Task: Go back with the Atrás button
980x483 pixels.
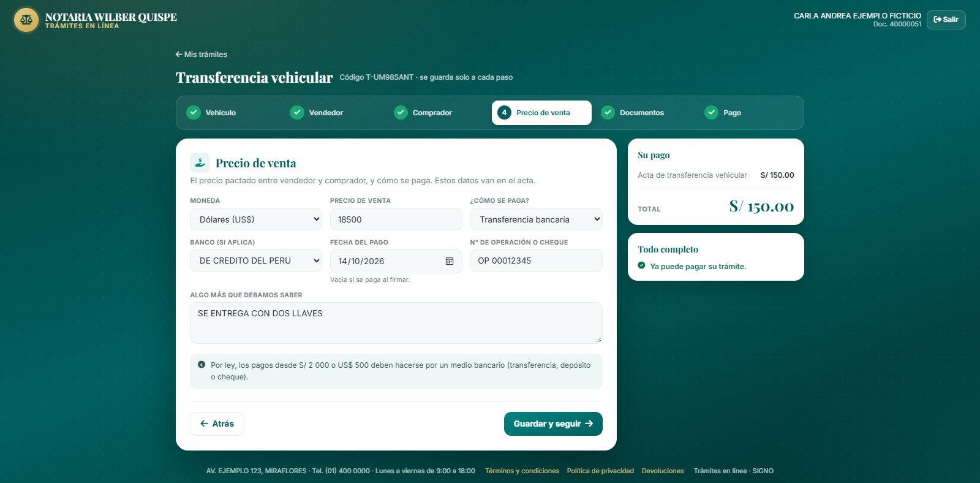Action: (217, 424)
